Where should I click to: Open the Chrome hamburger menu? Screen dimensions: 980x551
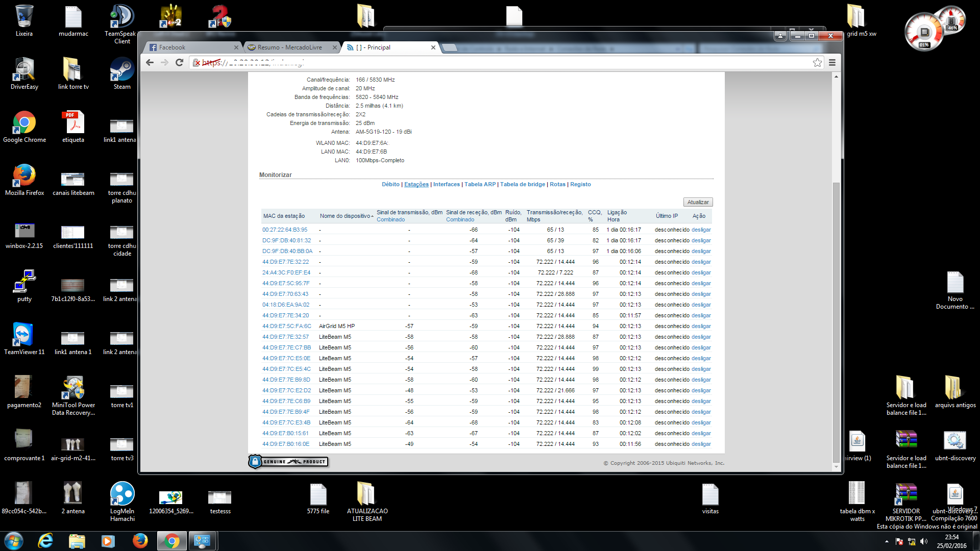coord(832,62)
